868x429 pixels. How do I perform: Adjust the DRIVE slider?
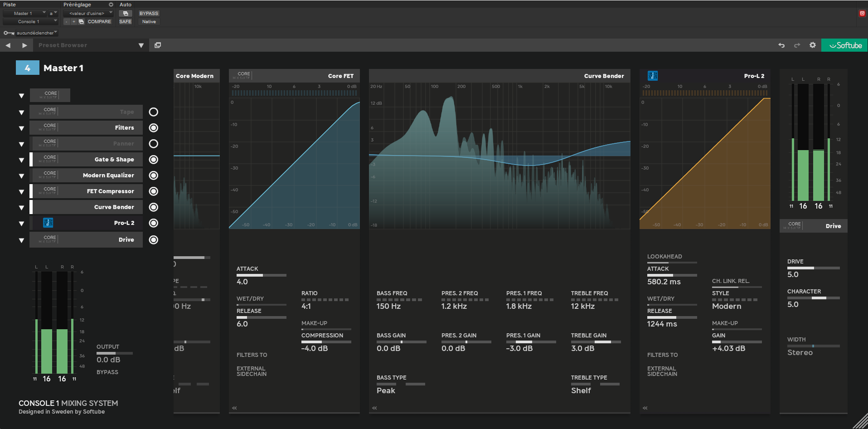pyautogui.click(x=814, y=268)
